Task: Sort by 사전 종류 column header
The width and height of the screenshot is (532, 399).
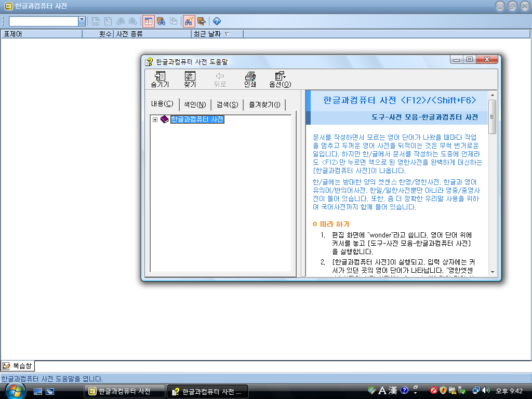Action: coord(152,34)
